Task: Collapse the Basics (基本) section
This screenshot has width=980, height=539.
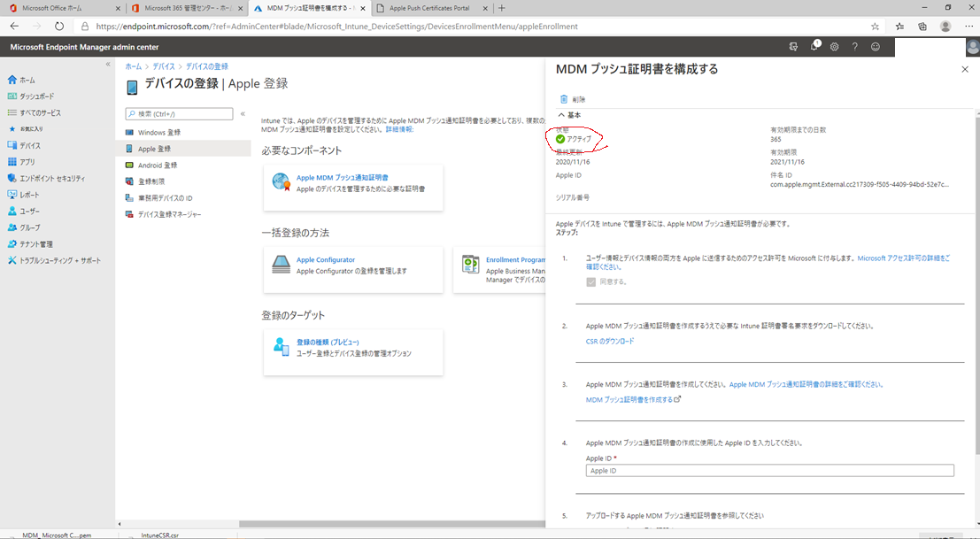Action: coord(569,115)
